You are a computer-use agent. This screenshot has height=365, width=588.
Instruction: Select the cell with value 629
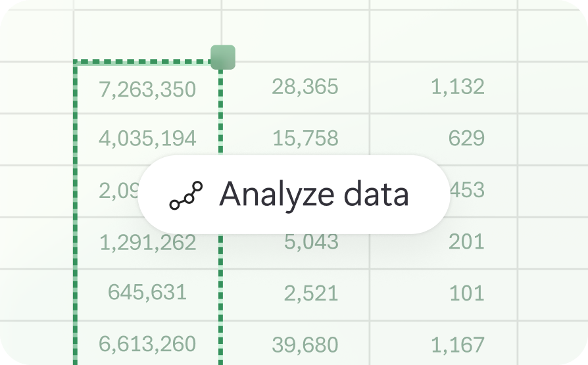466,138
